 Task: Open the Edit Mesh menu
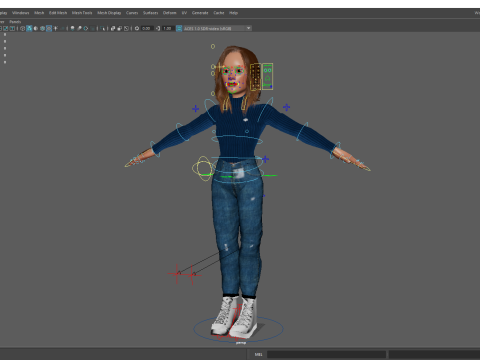pyautogui.click(x=58, y=13)
